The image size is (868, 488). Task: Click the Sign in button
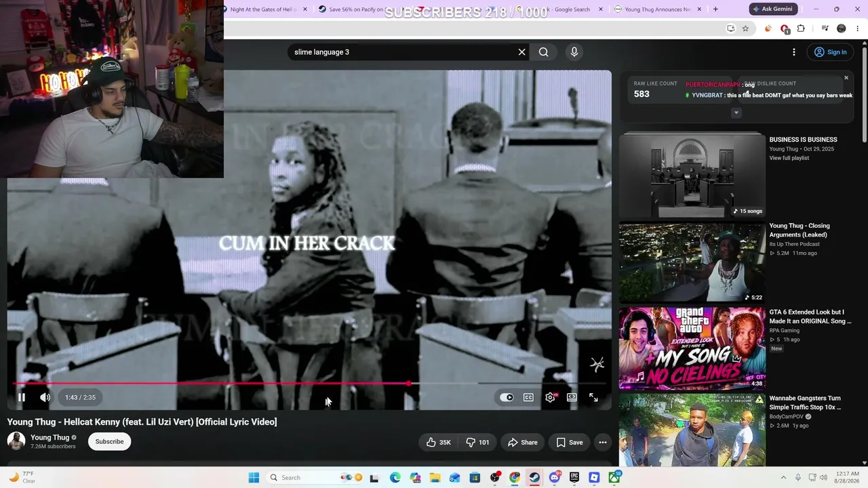tap(831, 52)
